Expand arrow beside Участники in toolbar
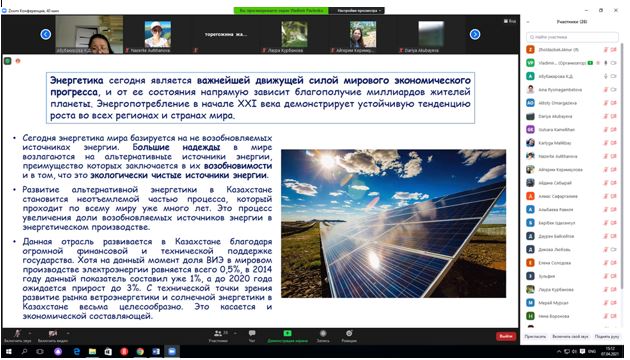 [x=235, y=333]
